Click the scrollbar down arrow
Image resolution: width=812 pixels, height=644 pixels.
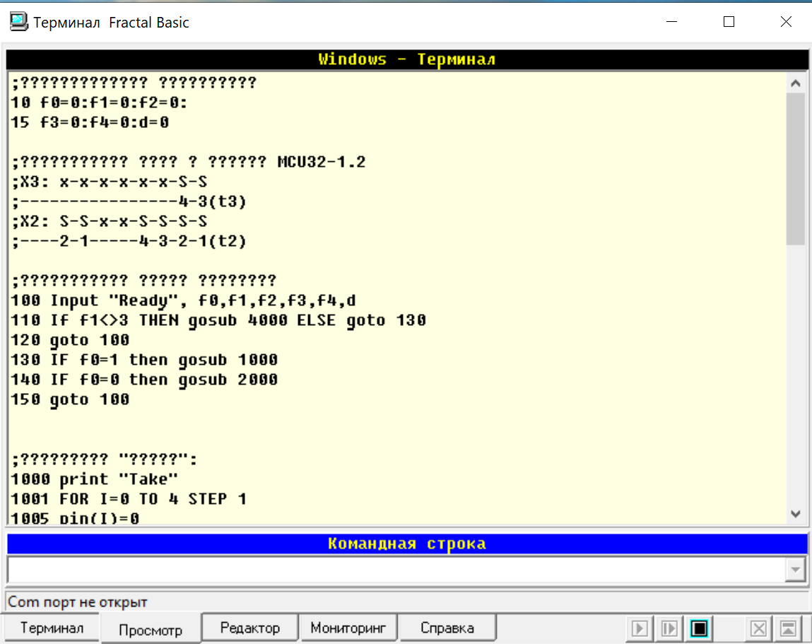[796, 514]
